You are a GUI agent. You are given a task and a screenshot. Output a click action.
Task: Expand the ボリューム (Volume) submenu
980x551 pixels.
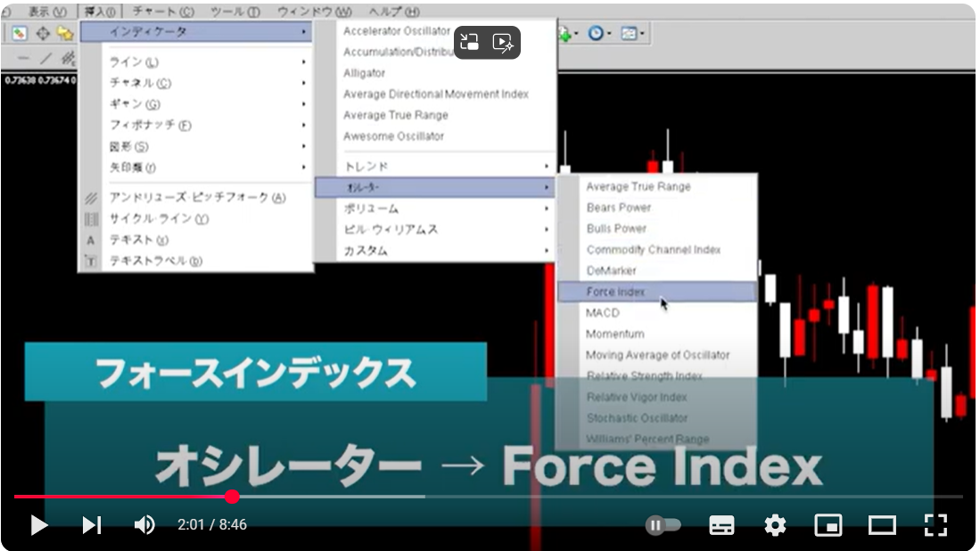click(x=435, y=209)
